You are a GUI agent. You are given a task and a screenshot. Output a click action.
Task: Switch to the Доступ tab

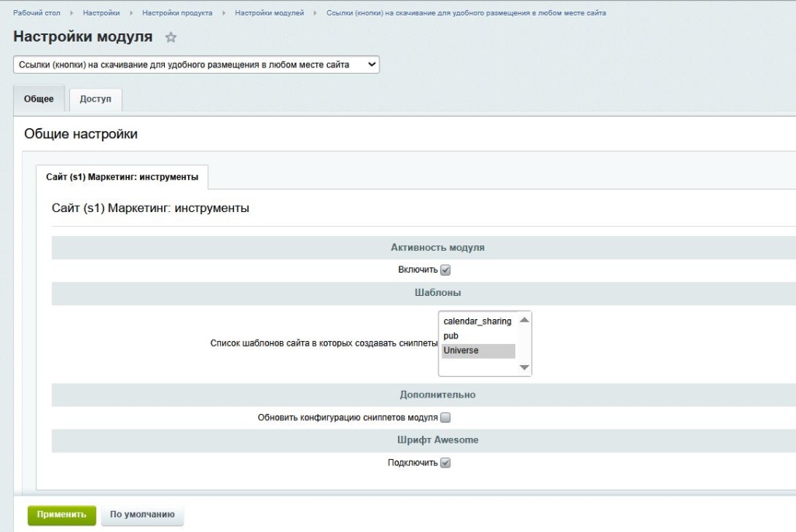click(96, 99)
